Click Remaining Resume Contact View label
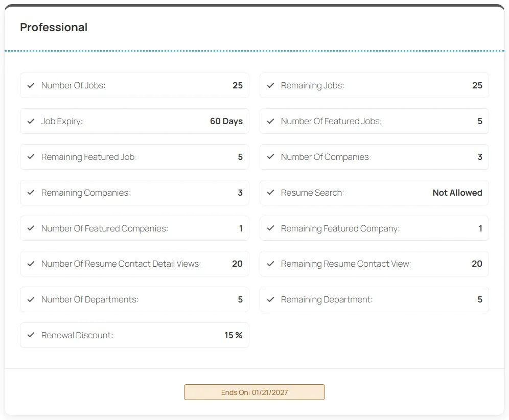The width and height of the screenshot is (509, 420). (346, 264)
